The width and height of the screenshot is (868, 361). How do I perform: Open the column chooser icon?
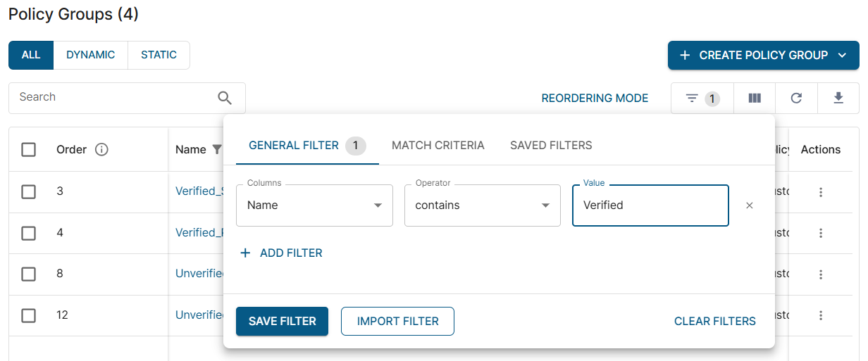tap(755, 99)
